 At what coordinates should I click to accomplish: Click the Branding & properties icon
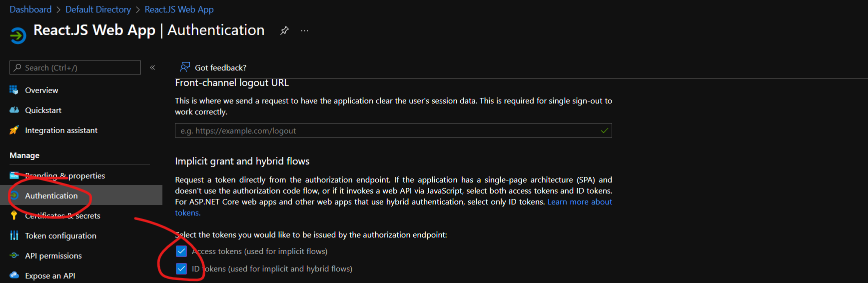coord(14,175)
